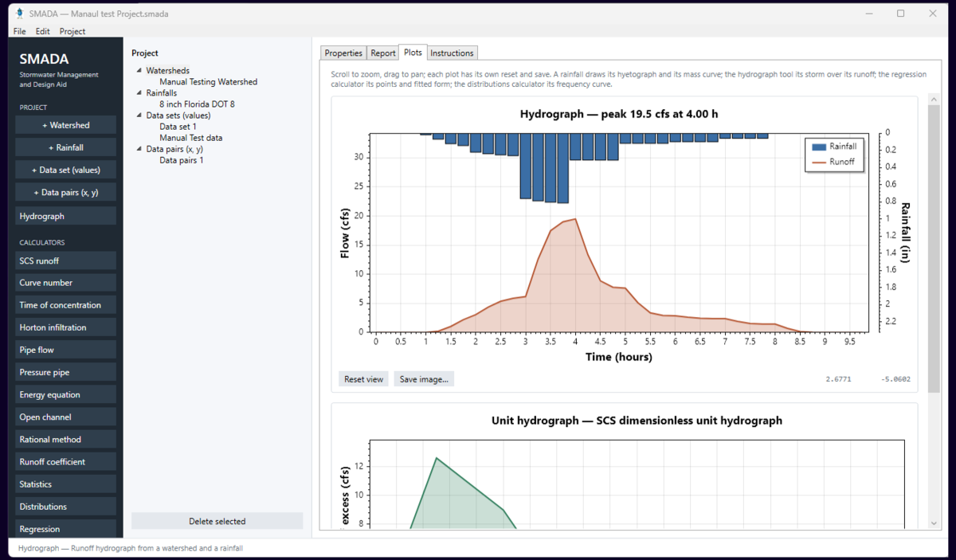
Task: Open the Edit menu
Action: 43,31
